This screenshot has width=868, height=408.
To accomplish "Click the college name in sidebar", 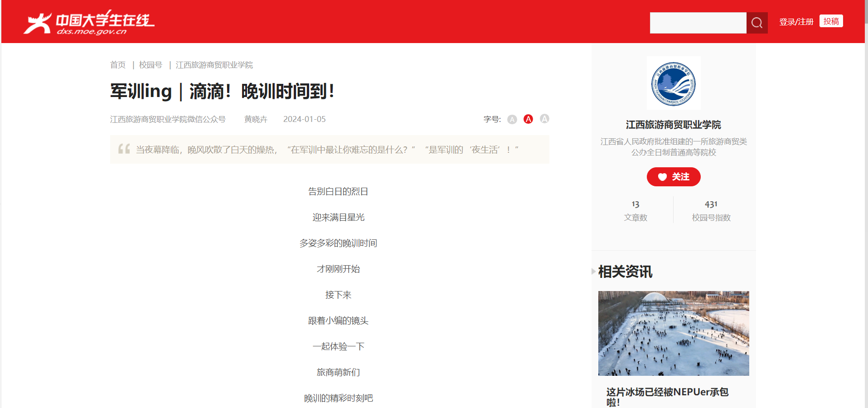I will [673, 125].
